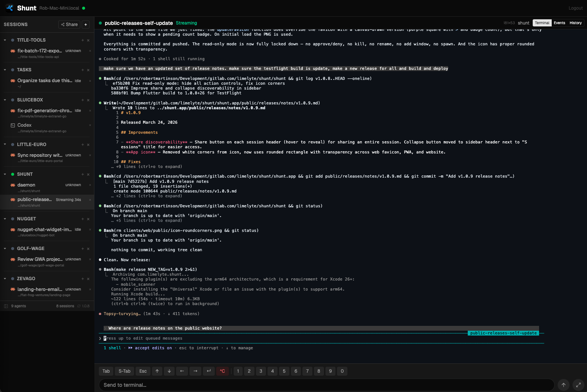Viewport: 587px width, 392px height.
Task: Collapse the TASKS group
Action: click(x=5, y=70)
